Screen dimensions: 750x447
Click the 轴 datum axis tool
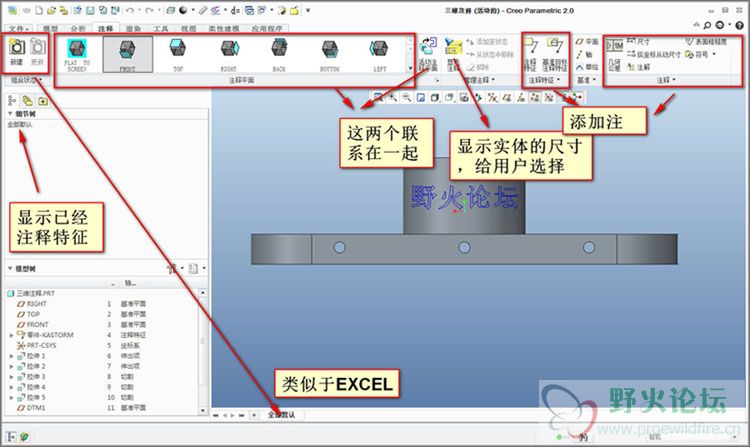584,55
